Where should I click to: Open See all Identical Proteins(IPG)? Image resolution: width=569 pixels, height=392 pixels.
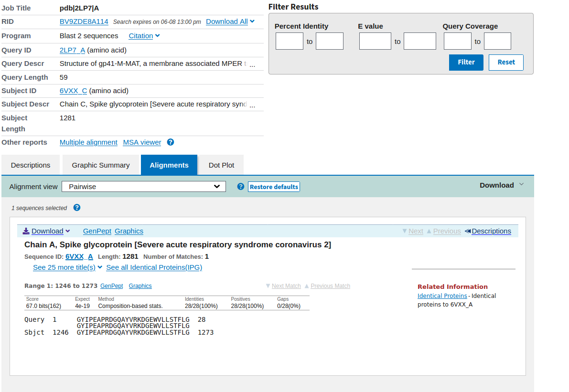pyautogui.click(x=154, y=267)
